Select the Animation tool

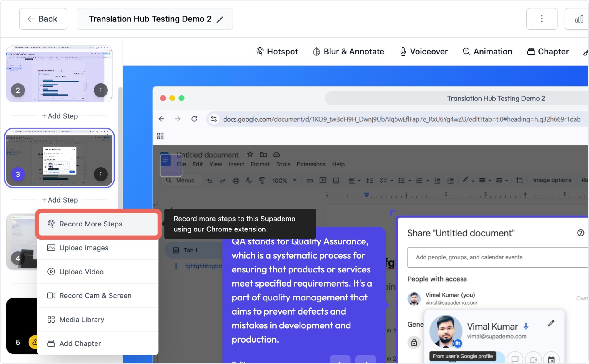(x=487, y=52)
